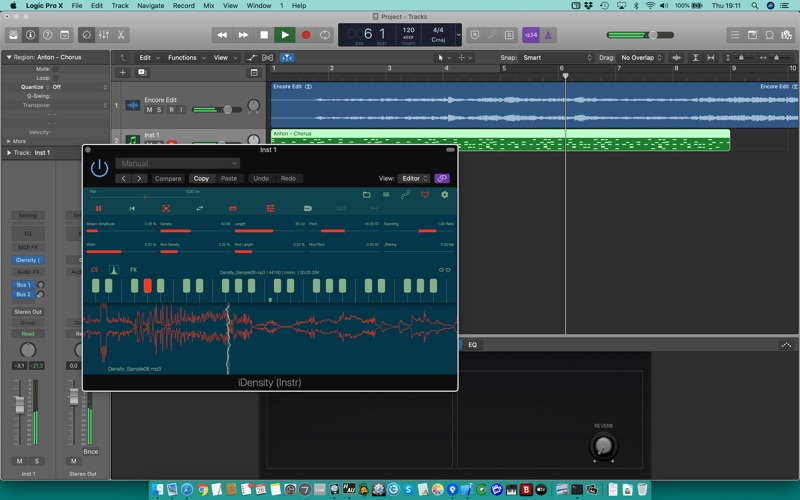The height and width of the screenshot is (500, 800).
Task: Open the Tracks area Edit menu
Action: [x=149, y=58]
